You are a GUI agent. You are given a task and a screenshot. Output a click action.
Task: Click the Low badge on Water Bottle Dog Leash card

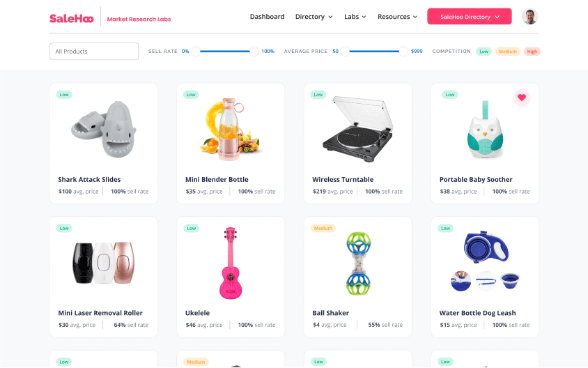445,228
